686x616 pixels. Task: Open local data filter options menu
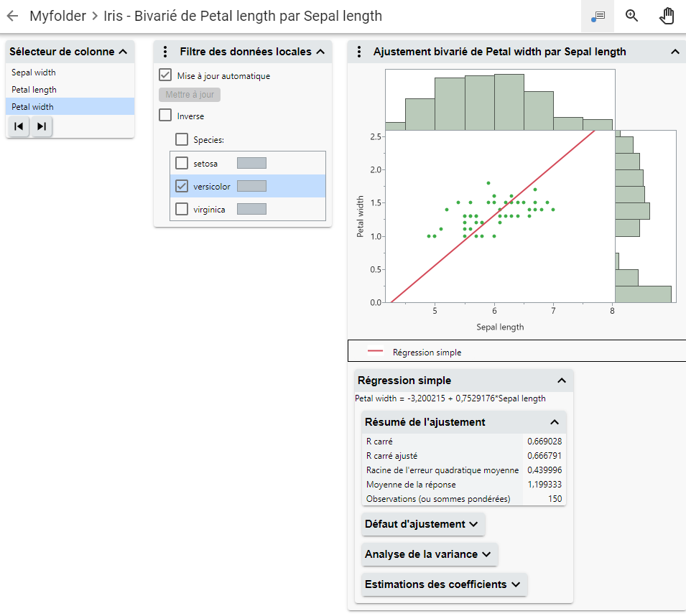pyautogui.click(x=165, y=52)
